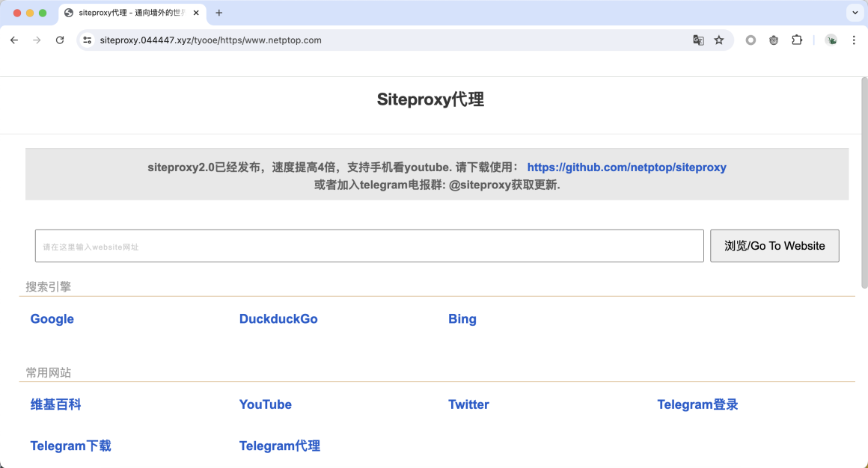Open the siteproxy GitHub link

[x=626, y=167]
